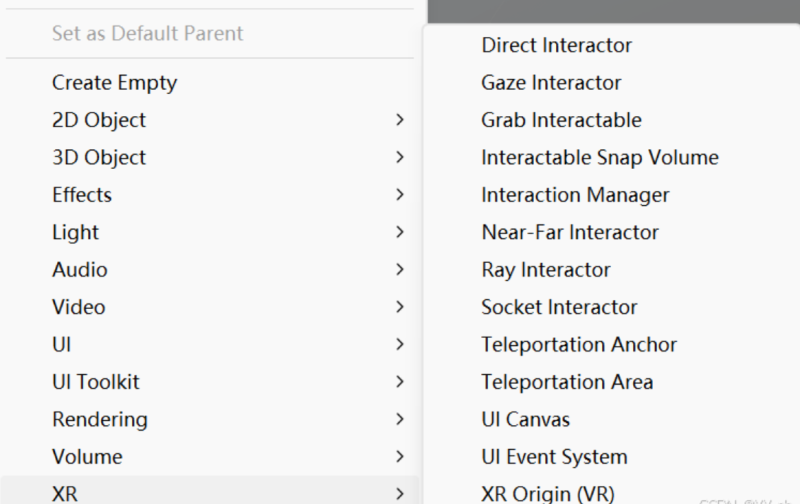Click XR Origin (VR) menu entry
This screenshot has height=504, width=800.
coord(548,492)
